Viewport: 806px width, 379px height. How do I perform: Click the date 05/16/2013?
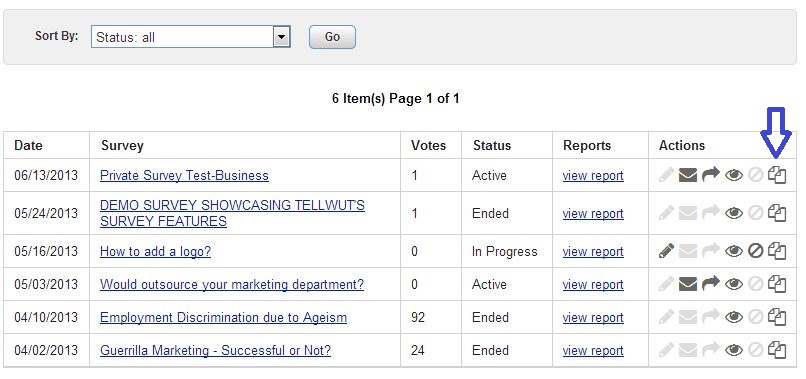click(x=46, y=251)
